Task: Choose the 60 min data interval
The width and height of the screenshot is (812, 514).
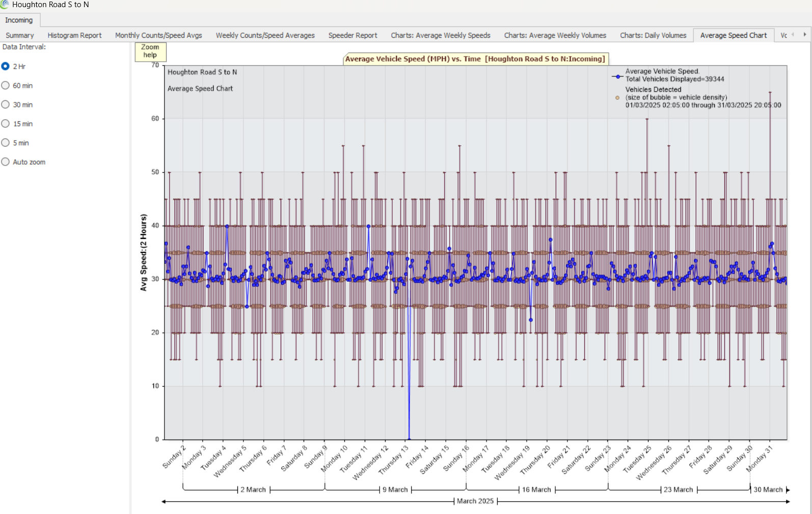Action: (6, 86)
